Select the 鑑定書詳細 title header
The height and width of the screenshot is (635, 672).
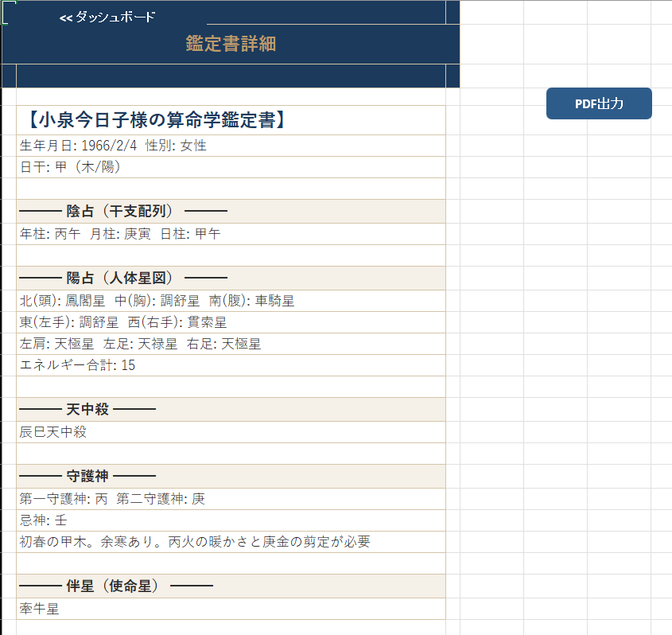(x=231, y=44)
